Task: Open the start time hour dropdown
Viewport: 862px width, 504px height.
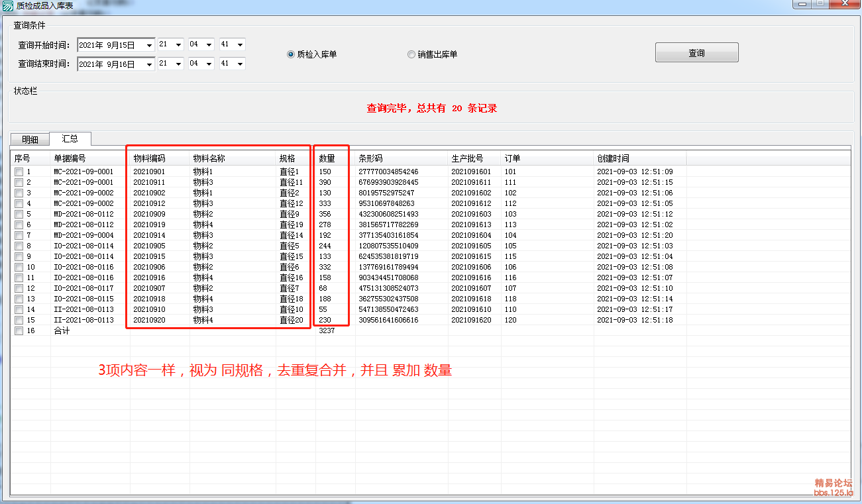Action: click(178, 44)
